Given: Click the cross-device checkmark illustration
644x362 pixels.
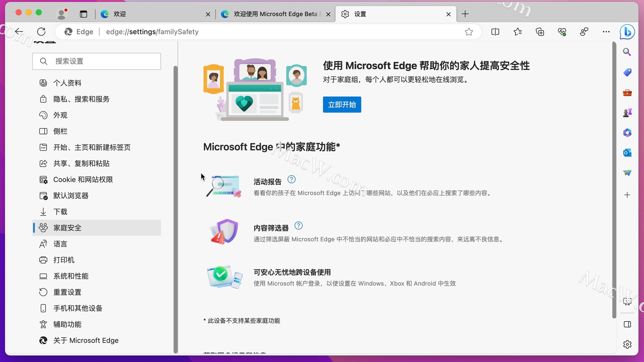Looking at the screenshot, I should pos(224,277).
